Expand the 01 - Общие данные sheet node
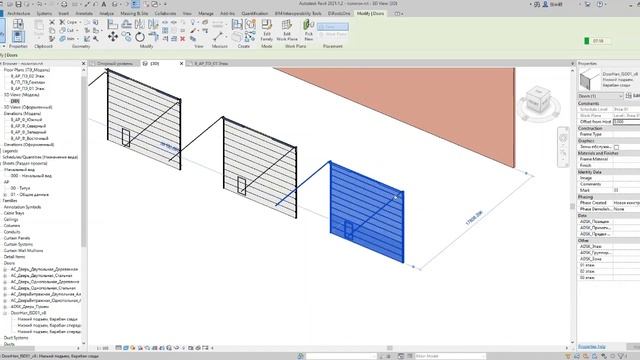This screenshot has height=360, width=640. click(5, 195)
